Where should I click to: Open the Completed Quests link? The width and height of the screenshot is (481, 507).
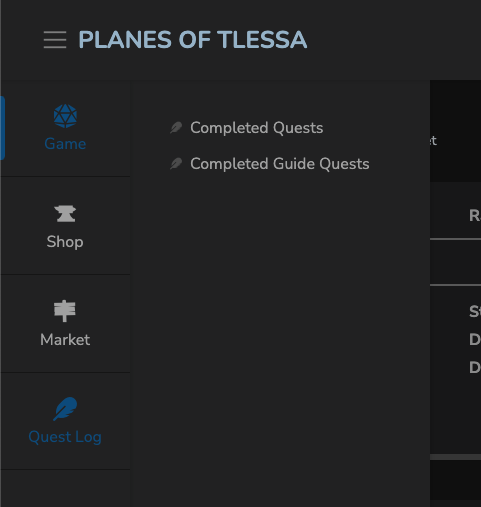click(257, 128)
